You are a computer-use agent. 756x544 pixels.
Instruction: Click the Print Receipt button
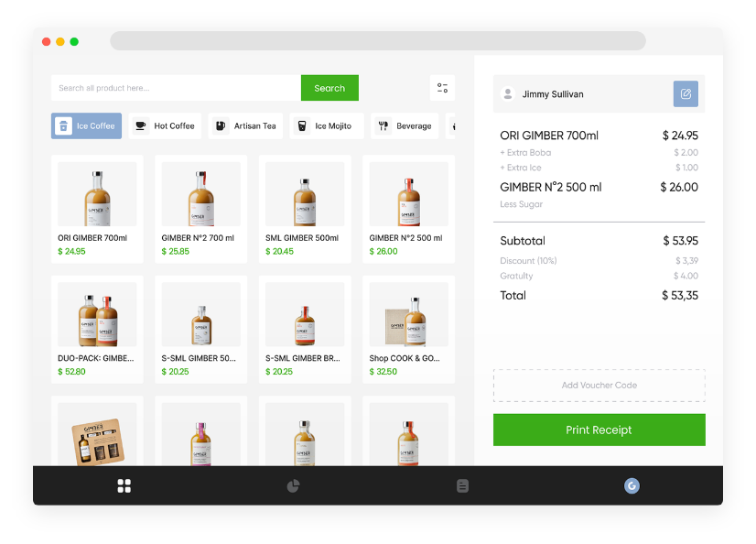coord(599,430)
